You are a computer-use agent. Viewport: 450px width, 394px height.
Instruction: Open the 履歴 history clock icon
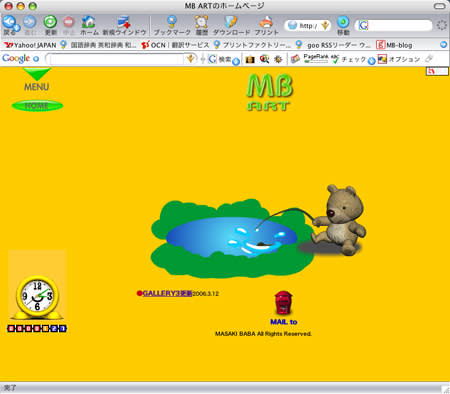point(201,25)
